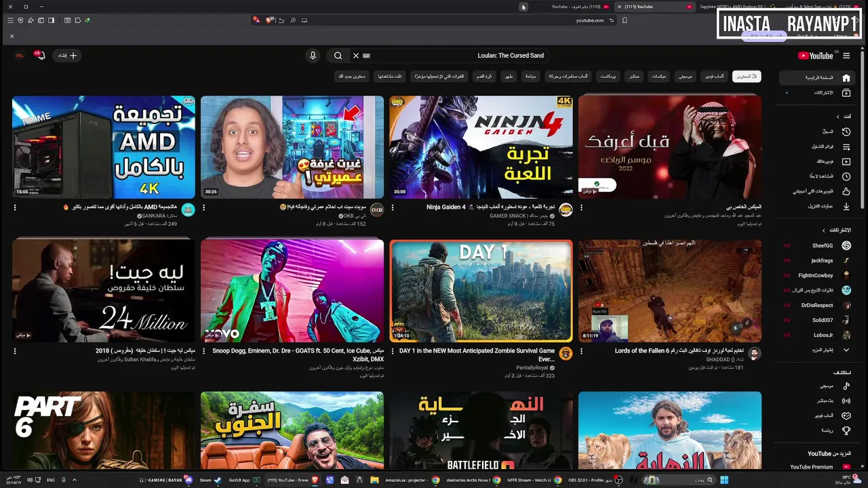Toggle the browser sidebar panel icon

[x=52, y=20]
